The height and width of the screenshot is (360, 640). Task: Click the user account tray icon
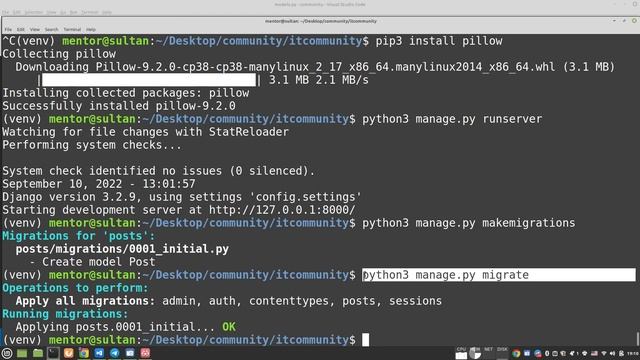click(x=621, y=353)
